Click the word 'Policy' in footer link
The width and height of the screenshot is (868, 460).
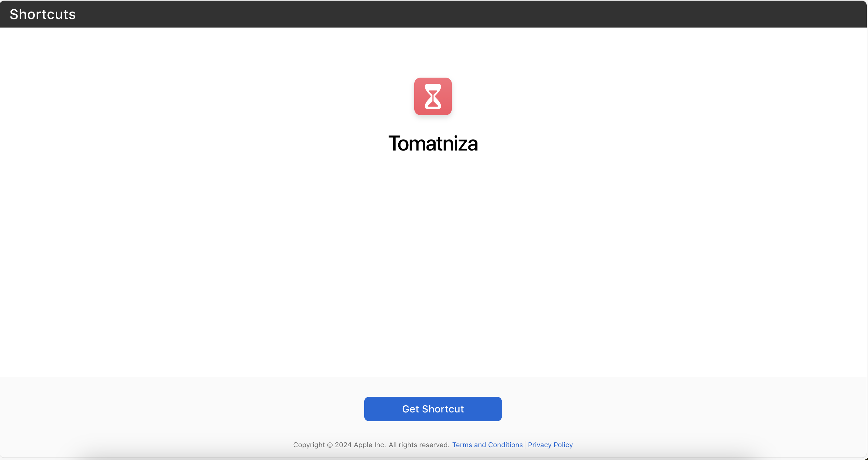pos(563,444)
